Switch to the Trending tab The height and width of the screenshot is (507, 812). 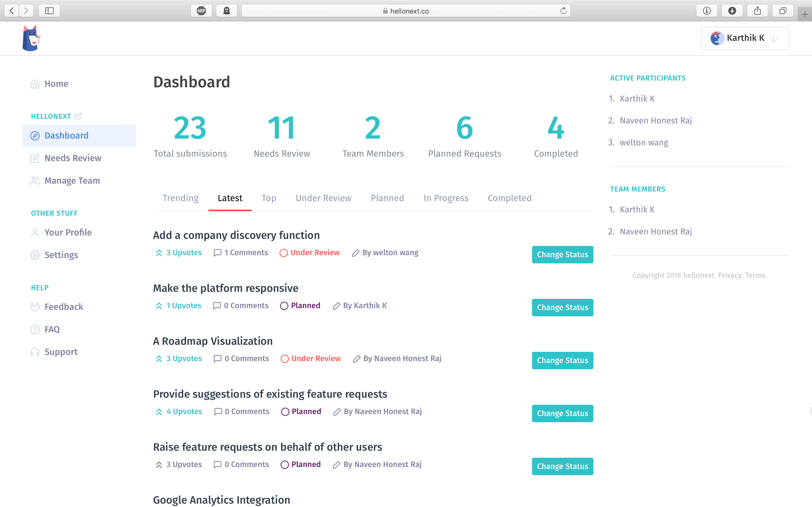point(180,198)
